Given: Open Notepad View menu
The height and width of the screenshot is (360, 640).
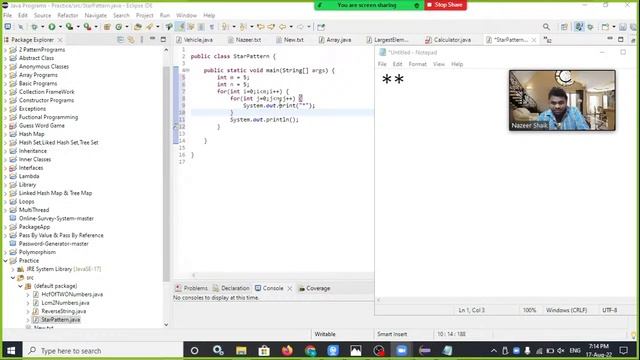Looking at the screenshot, I should click(439, 64).
